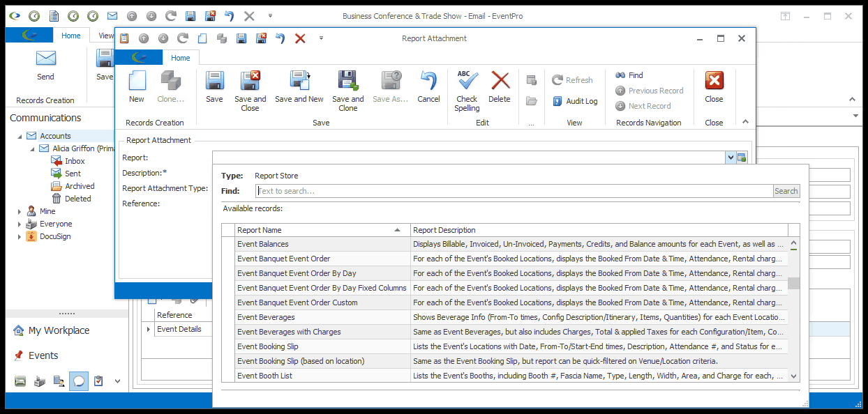Click the Search button in lookup popup
Viewport: 868px width, 414px height.
[786, 191]
